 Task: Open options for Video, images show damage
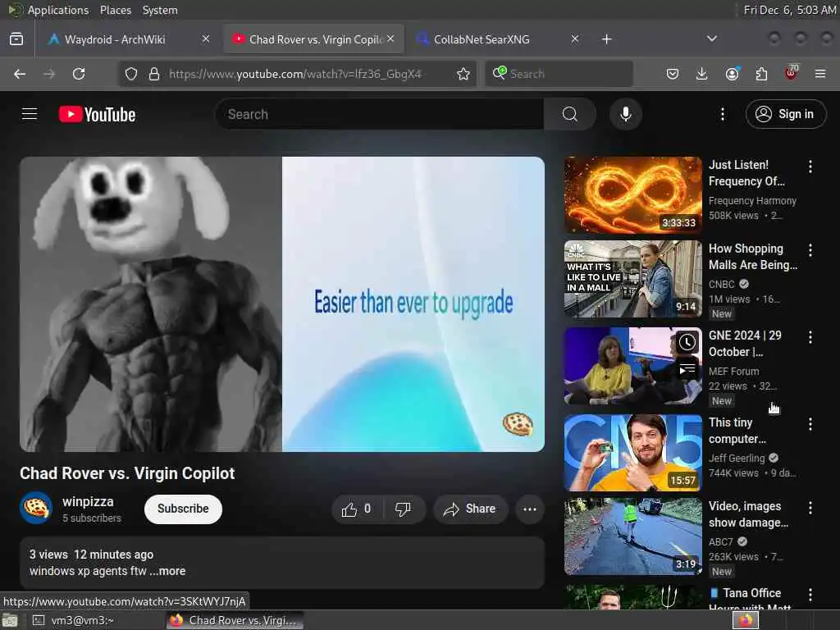[x=810, y=508]
